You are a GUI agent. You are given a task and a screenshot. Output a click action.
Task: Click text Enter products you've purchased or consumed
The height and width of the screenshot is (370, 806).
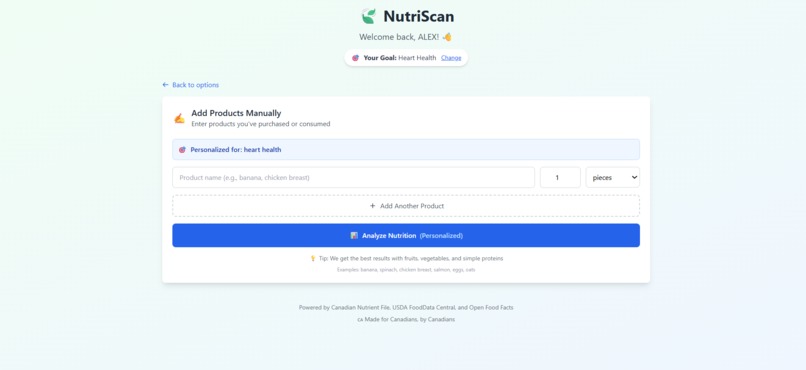(x=261, y=124)
